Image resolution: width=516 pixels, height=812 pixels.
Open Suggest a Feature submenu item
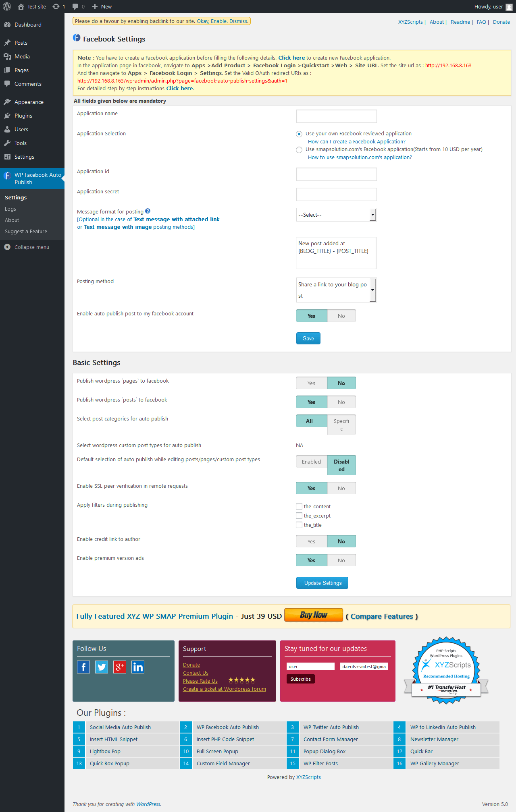click(x=26, y=232)
